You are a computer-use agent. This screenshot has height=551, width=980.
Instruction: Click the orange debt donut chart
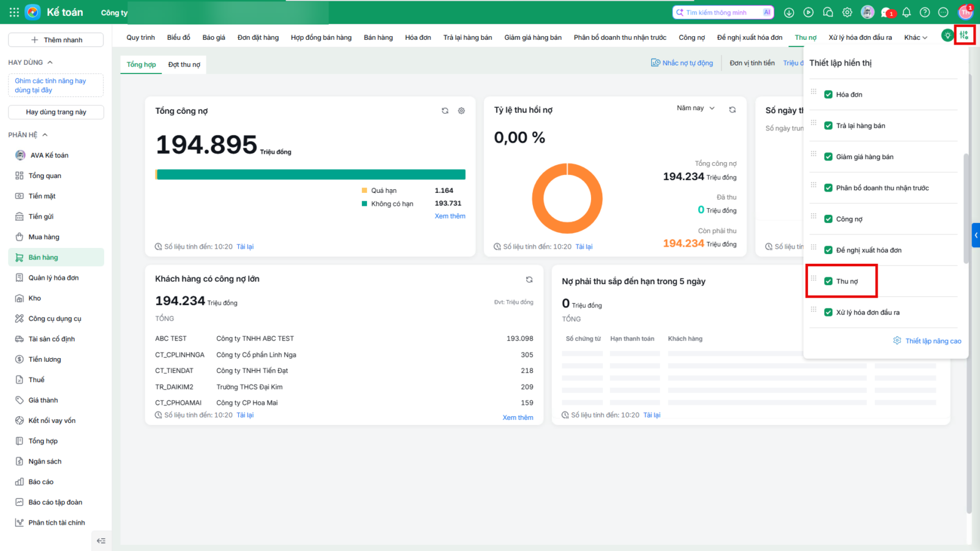[567, 198]
